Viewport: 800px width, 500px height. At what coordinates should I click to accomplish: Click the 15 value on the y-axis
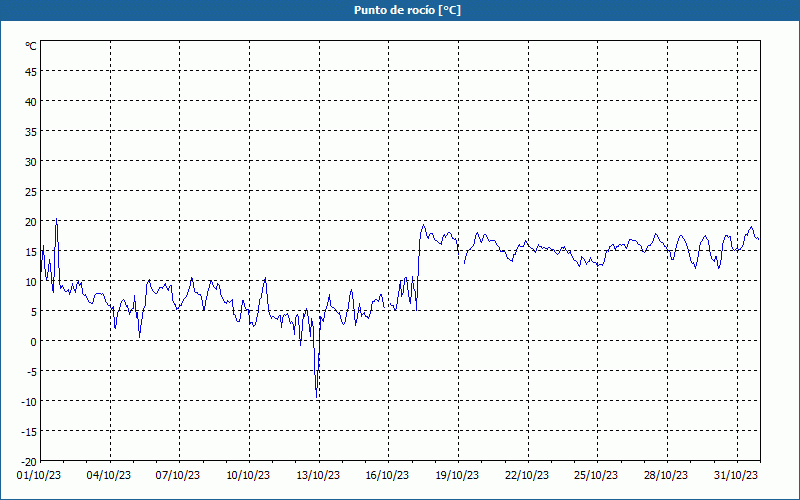[x=31, y=252]
